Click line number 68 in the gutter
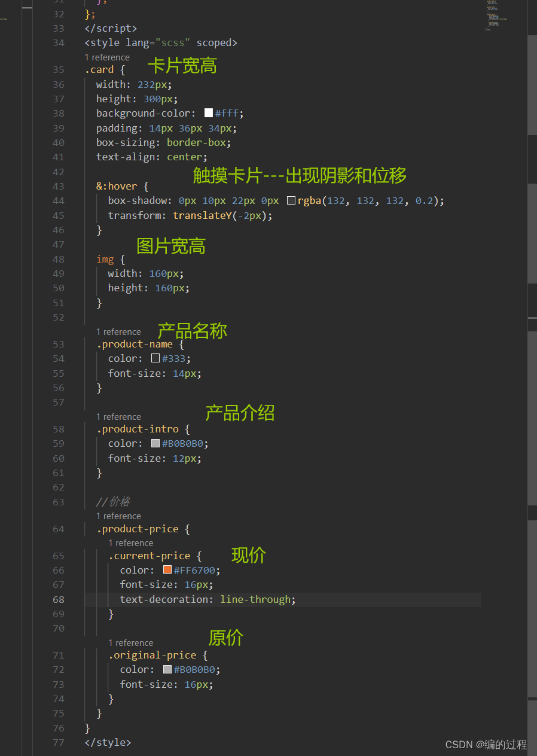 59,599
